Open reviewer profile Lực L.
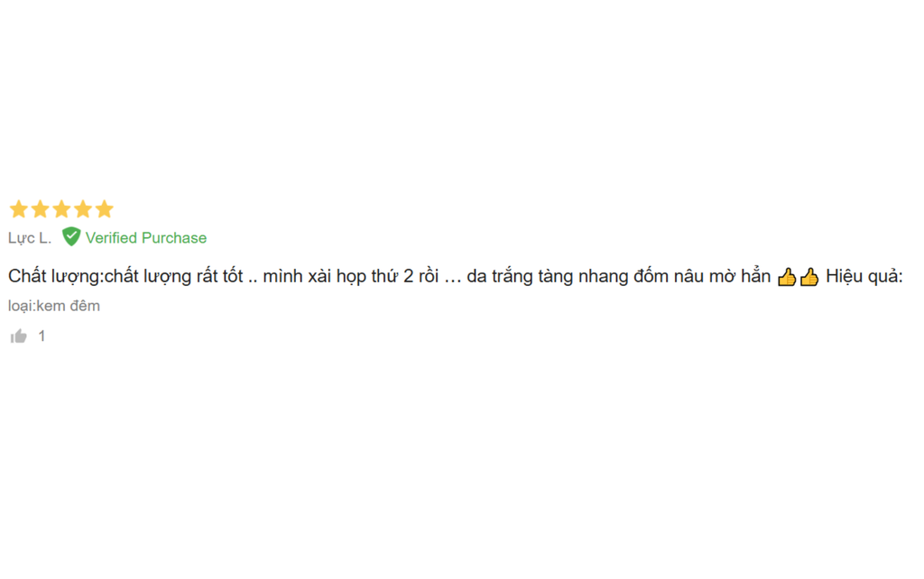924x579 pixels. tap(30, 238)
